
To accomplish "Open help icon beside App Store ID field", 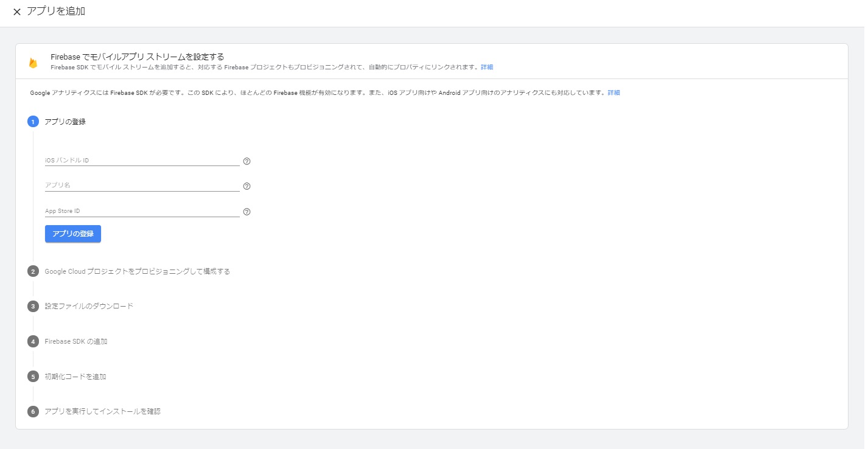I will coord(247,212).
